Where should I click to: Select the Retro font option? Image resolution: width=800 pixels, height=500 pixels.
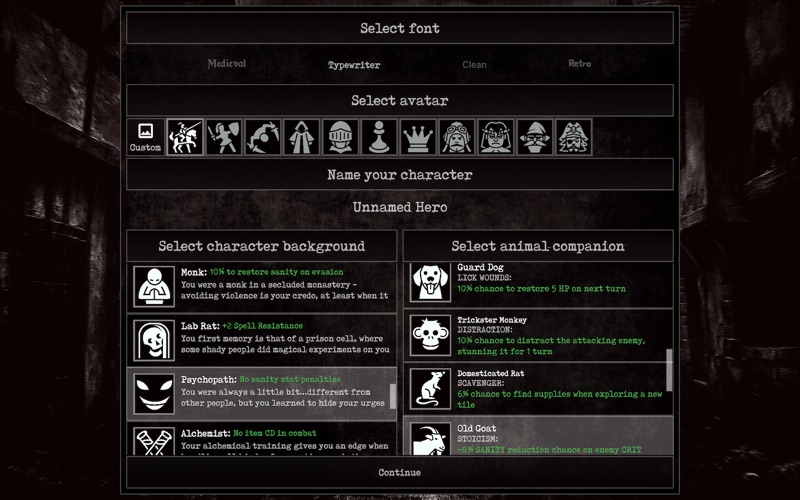click(580, 63)
